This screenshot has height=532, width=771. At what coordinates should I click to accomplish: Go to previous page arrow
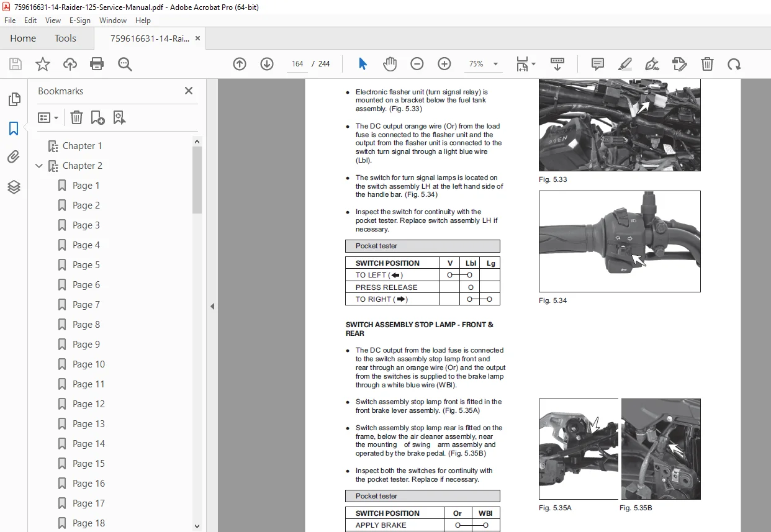coord(240,64)
